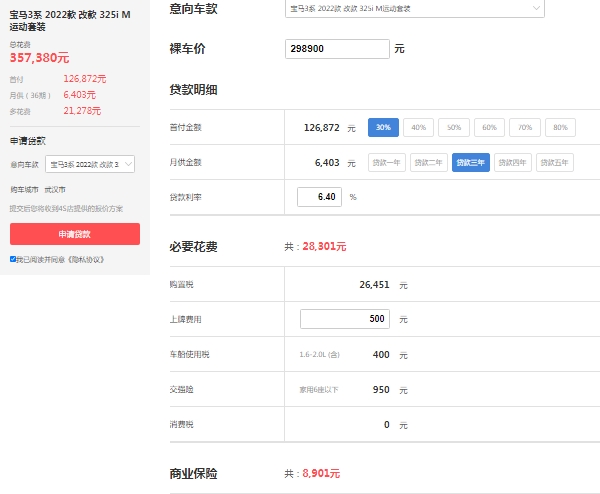
Task: Choose the 贷款四年 loan term
Action: [x=513, y=162]
